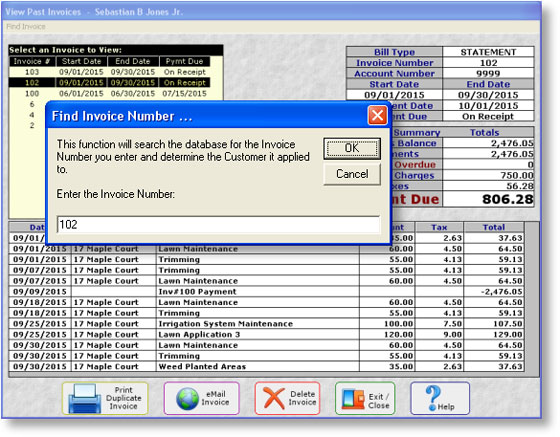This screenshot has width=560, height=437.
Task: Click the STATEMENT bill type value
Action: 488,52
